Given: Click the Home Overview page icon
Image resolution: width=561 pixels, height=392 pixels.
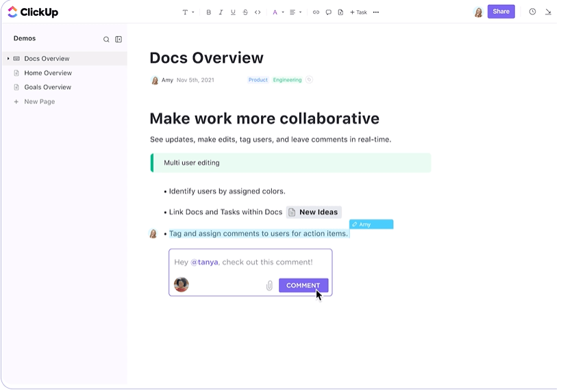Looking at the screenshot, I should pos(16,73).
